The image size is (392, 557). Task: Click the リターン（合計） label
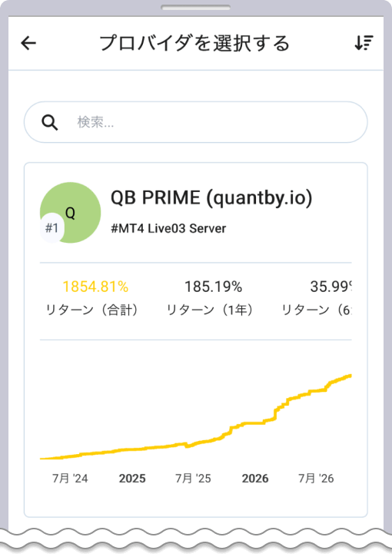[x=92, y=310]
